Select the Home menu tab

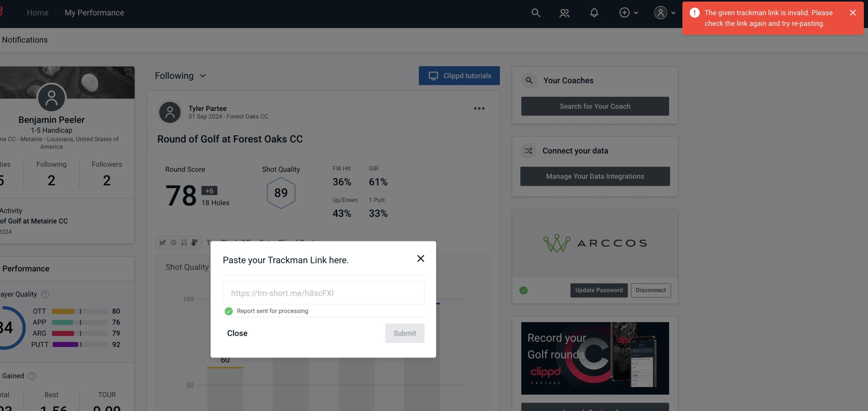click(38, 12)
